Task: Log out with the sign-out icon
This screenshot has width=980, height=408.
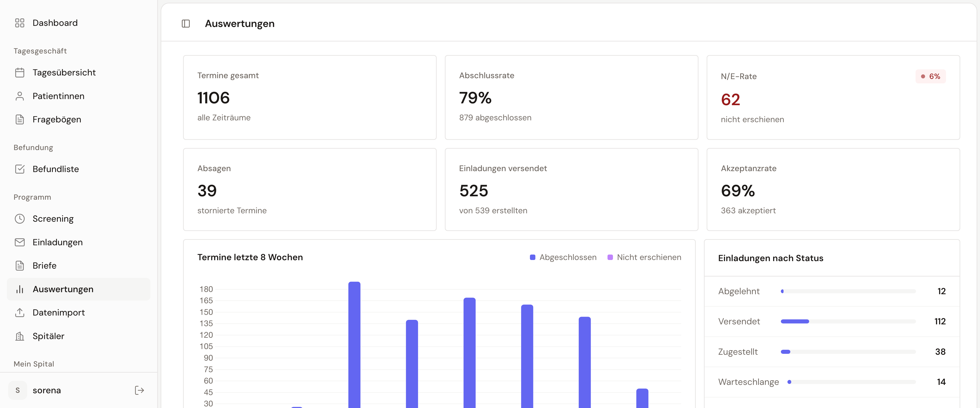Action: (139, 390)
